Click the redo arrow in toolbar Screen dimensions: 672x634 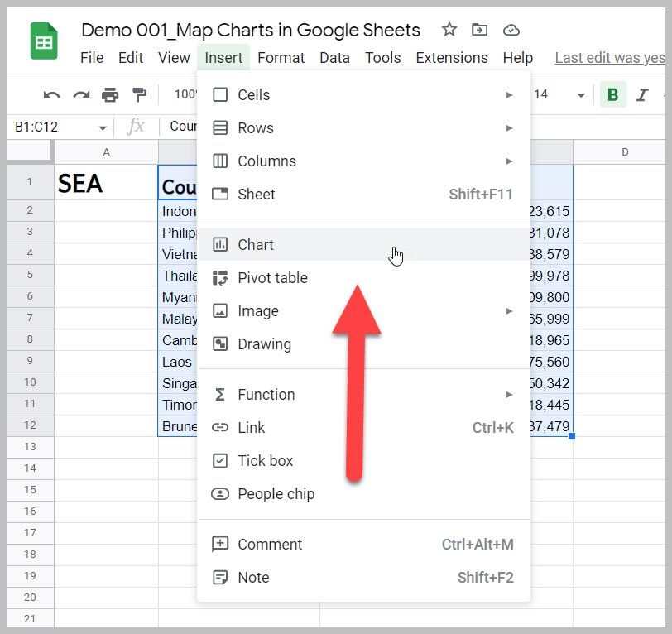point(81,94)
